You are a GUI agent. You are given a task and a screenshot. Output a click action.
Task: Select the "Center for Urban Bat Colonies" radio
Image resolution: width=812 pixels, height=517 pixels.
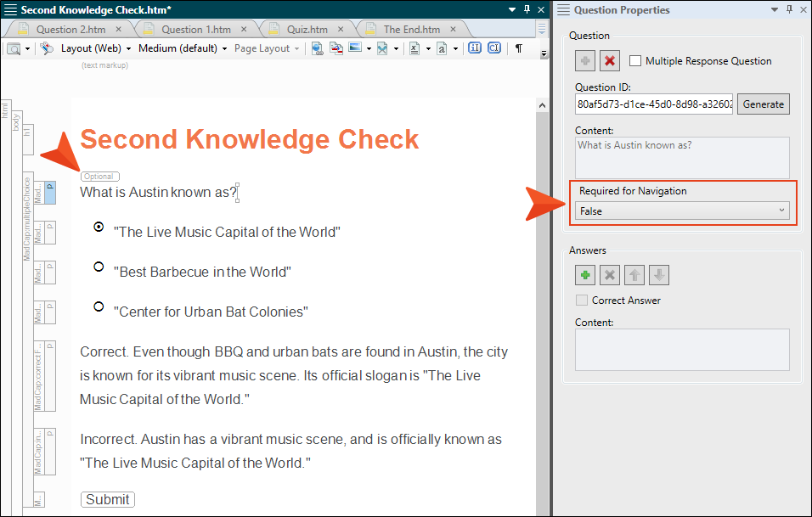coord(99,306)
